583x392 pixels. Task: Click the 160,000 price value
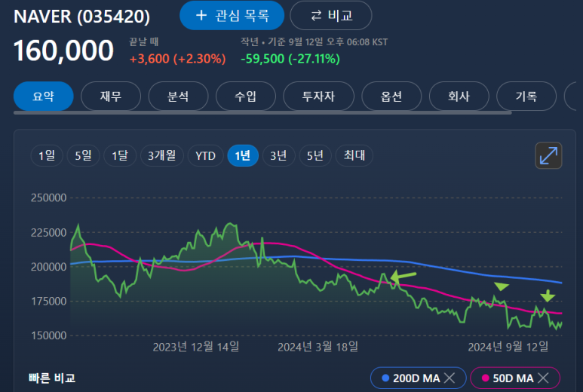point(63,51)
